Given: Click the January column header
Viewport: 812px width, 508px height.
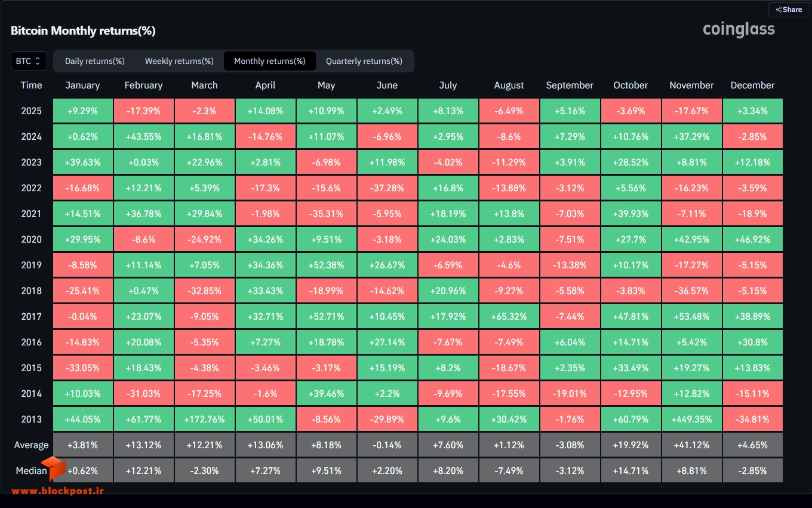Looking at the screenshot, I should click(82, 85).
